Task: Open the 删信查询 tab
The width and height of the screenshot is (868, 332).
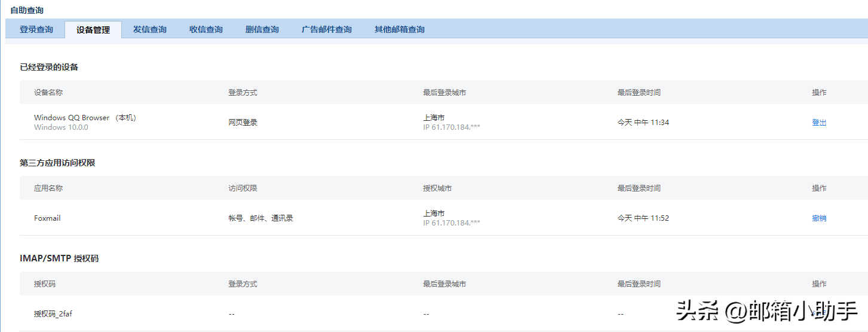Action: (x=262, y=29)
